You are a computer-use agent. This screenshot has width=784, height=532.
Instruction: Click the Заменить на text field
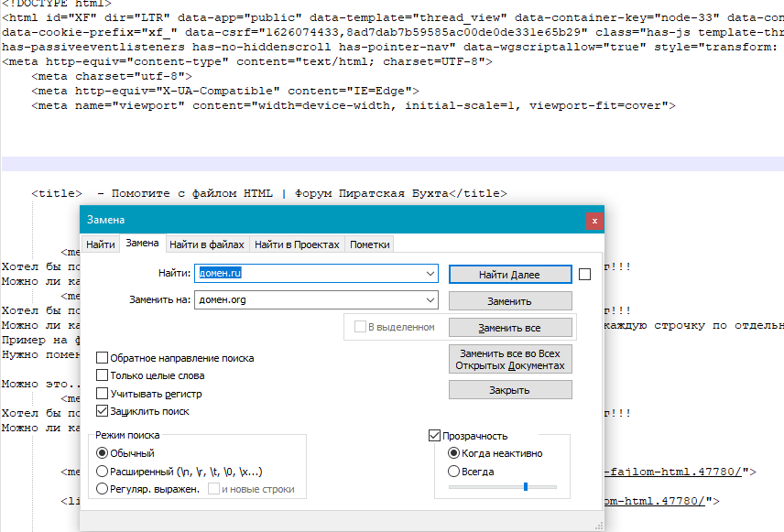click(309, 300)
